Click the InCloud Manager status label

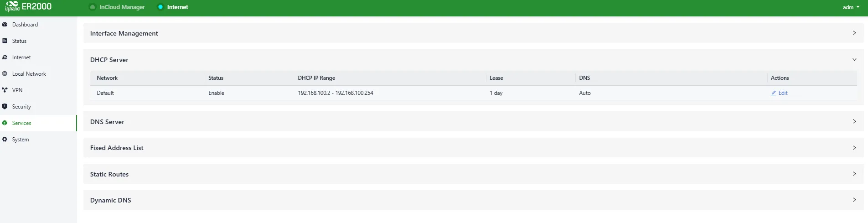tap(122, 7)
